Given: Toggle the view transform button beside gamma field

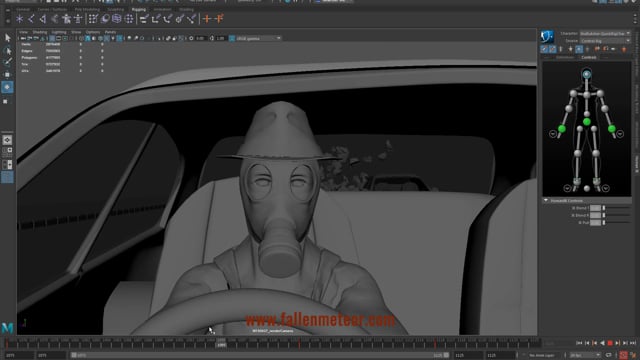Looking at the screenshot, I should point(232,38).
